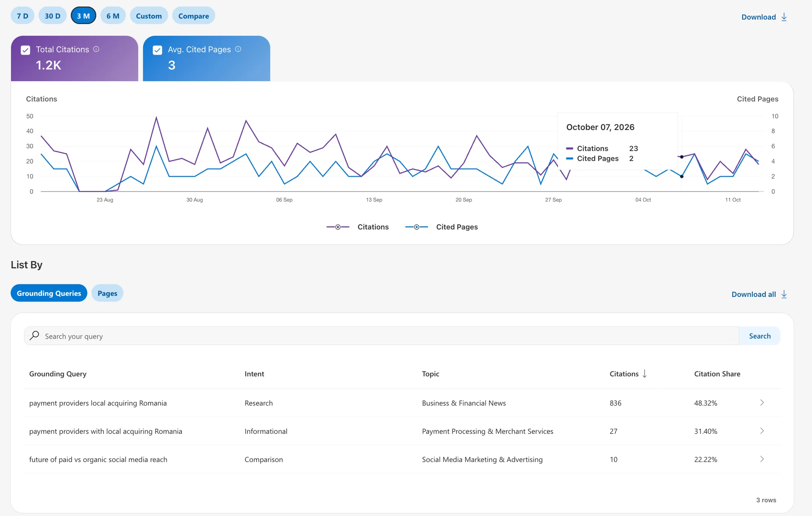The image size is (812, 516).
Task: Open the Compare option
Action: (194, 16)
